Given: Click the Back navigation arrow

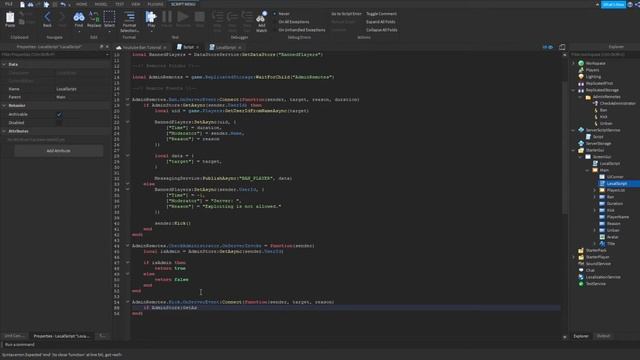Looking at the screenshot, I should [x=47, y=17].
